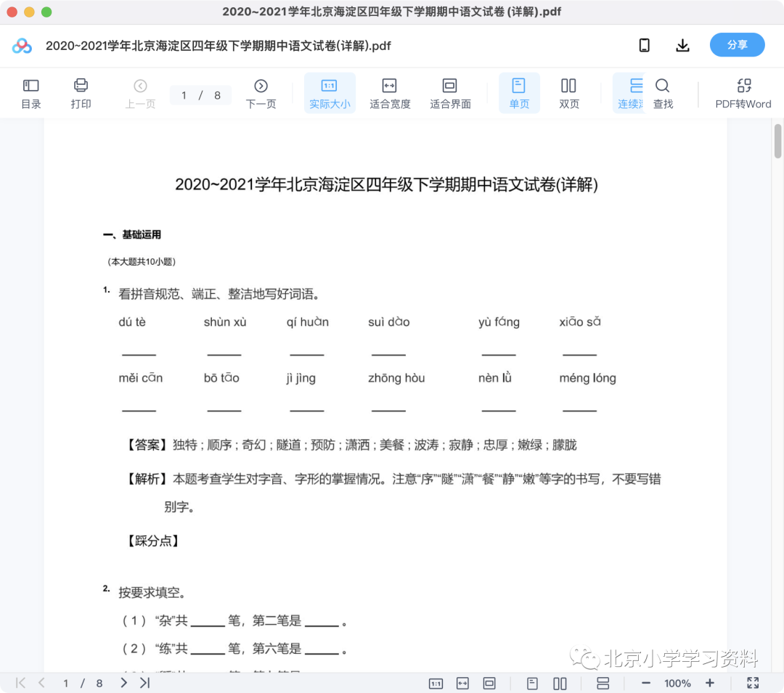
Task: Click the 100% zoom level value
Action: 677,684
